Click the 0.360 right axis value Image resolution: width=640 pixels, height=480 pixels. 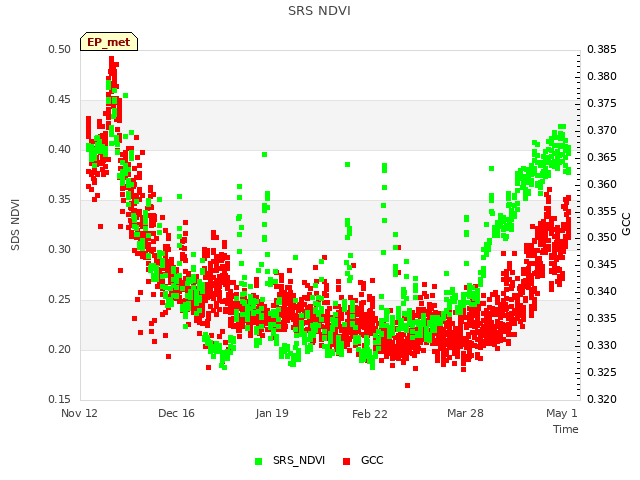coord(602,184)
